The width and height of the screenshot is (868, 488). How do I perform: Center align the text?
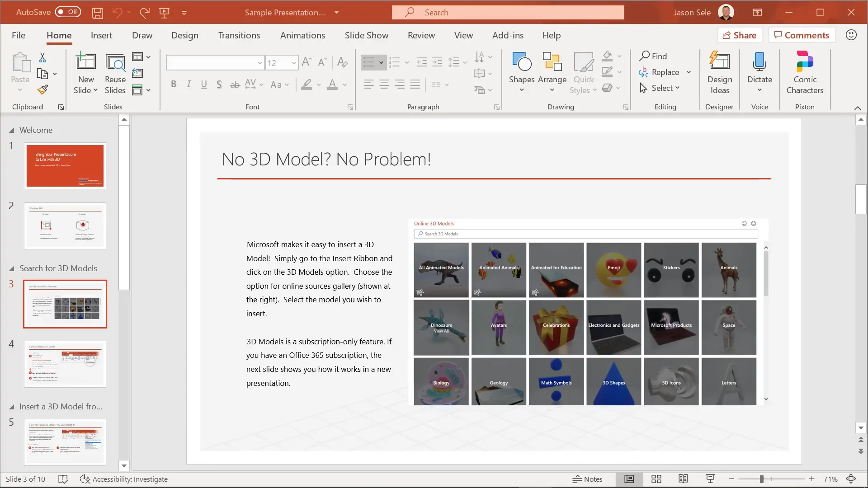[x=384, y=84]
